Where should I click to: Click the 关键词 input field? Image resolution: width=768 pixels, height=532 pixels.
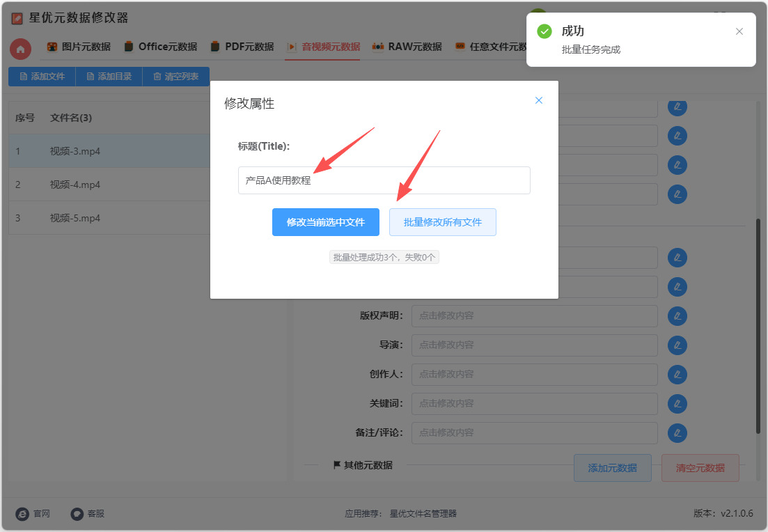534,404
